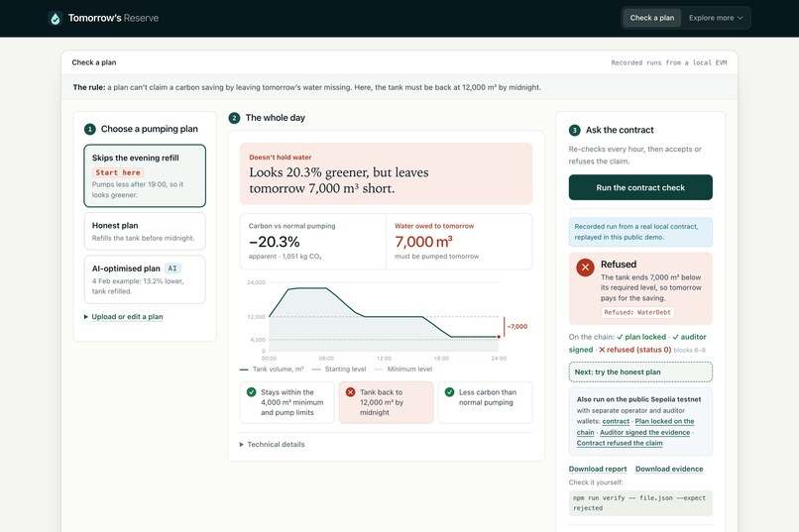Select the Skips the evening refill plan
The image size is (799, 532).
point(145,175)
